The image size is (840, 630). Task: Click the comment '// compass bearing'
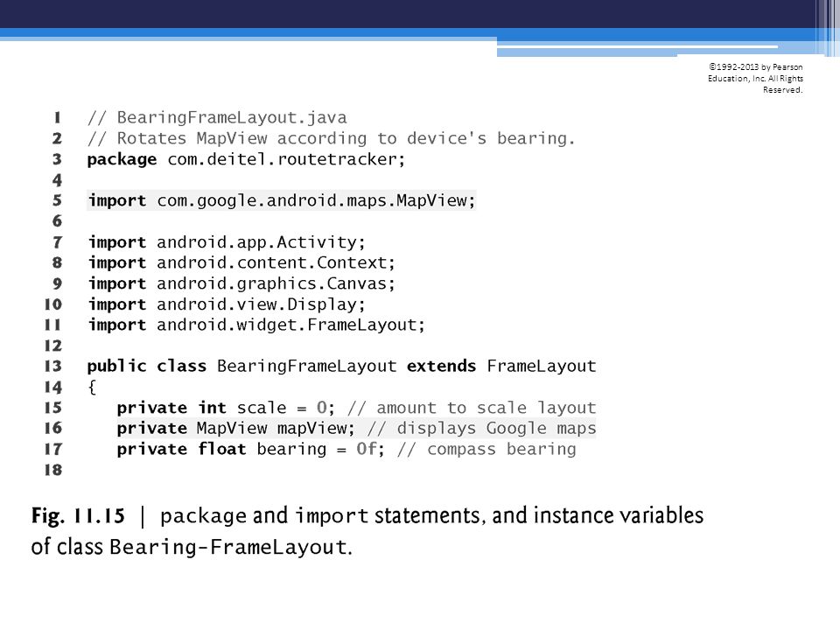point(486,449)
